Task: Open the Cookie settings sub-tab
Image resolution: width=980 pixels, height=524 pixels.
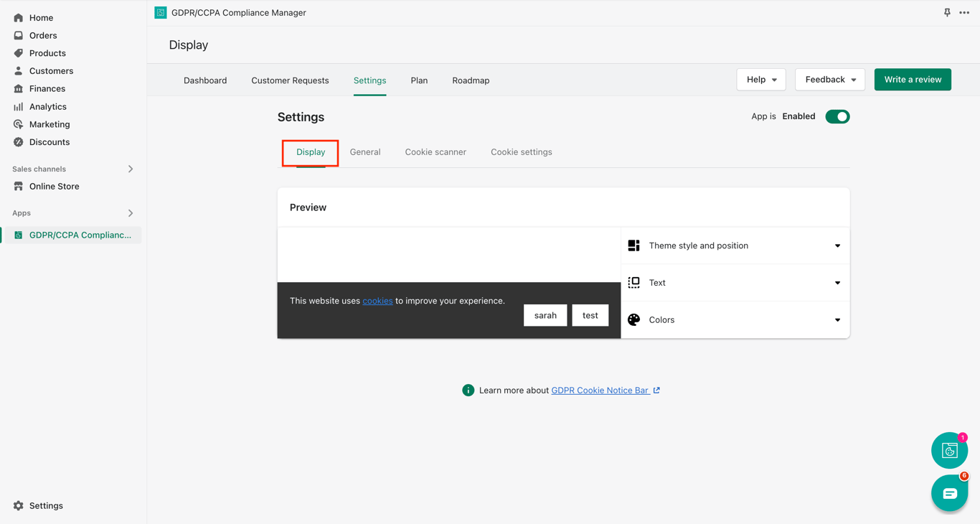Action: pyautogui.click(x=522, y=152)
